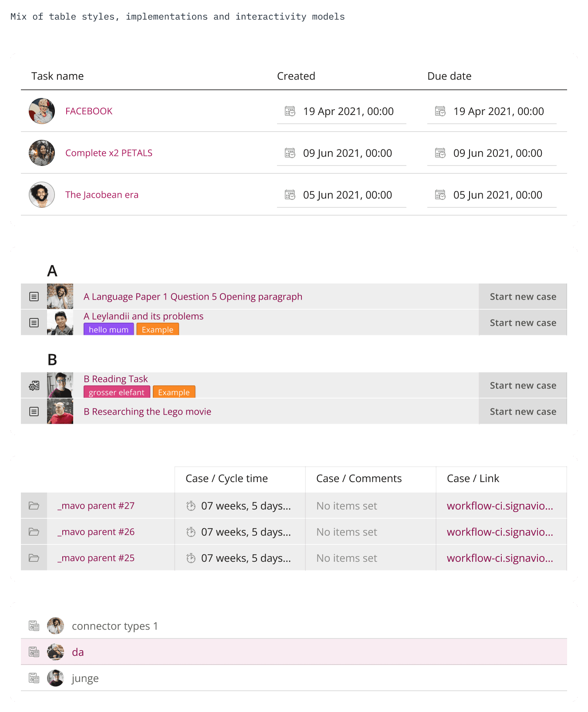The height and width of the screenshot is (712, 588).
Task: Start new case for Leylandii and its problems
Action: click(x=523, y=323)
